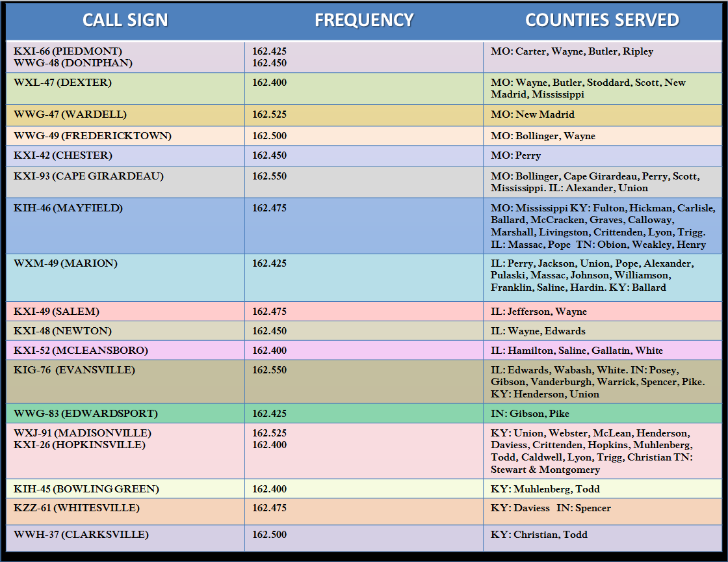Screen dimensions: 728x562
Task: Click the 'IL: Hamilton, Saline, Gallatin, White' cell
Action: coord(577,351)
